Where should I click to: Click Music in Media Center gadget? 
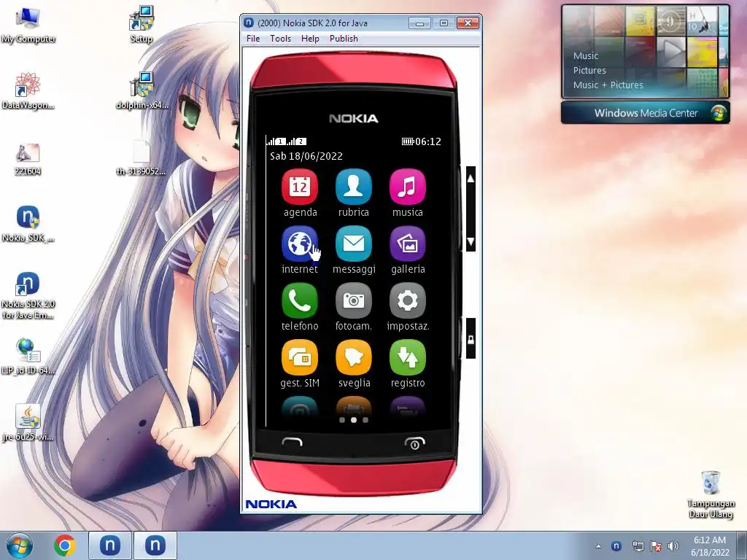click(x=586, y=55)
